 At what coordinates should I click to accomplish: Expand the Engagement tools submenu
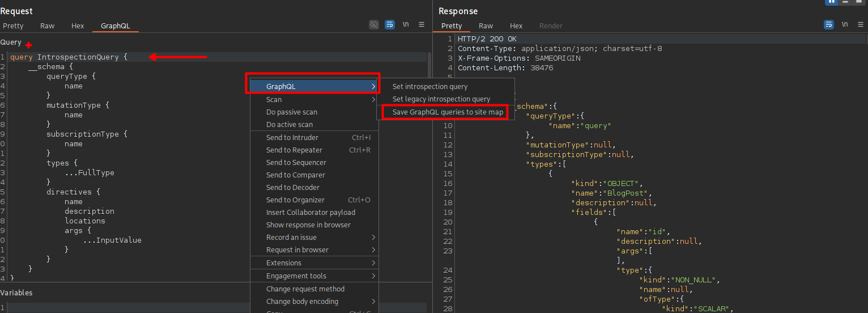click(373, 276)
